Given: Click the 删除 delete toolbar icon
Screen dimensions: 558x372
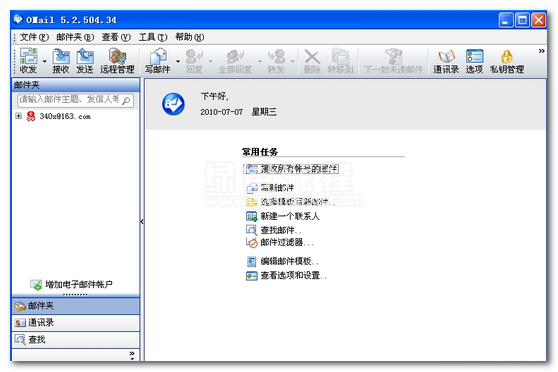Looking at the screenshot, I should tap(312, 61).
